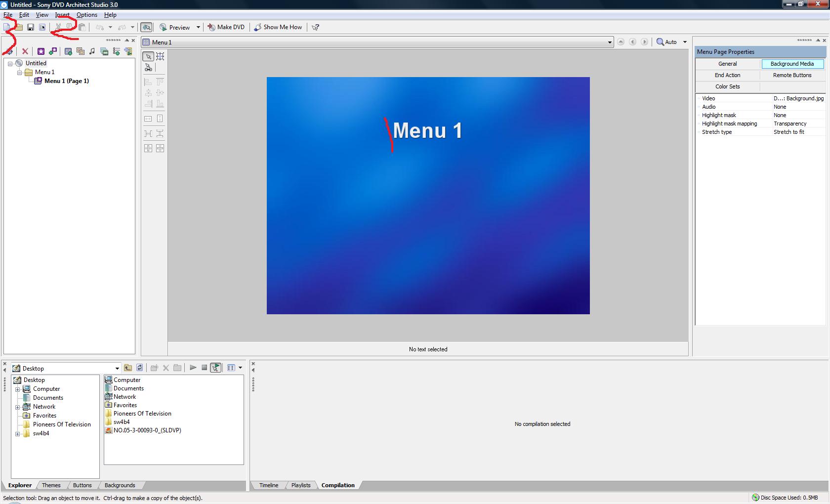Open the Remote Buttons properties section
This screenshot has width=830, height=504.
point(792,75)
